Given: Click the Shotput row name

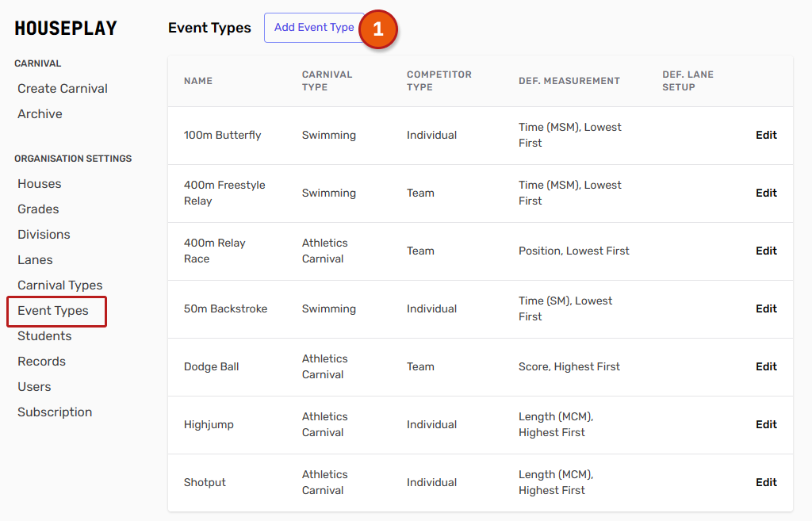Looking at the screenshot, I should 205,483.
